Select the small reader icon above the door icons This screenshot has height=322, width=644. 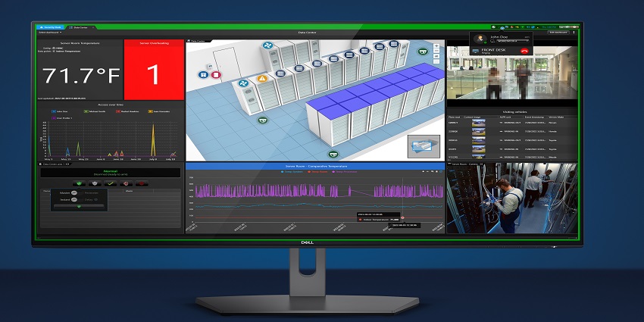[x=209, y=66]
